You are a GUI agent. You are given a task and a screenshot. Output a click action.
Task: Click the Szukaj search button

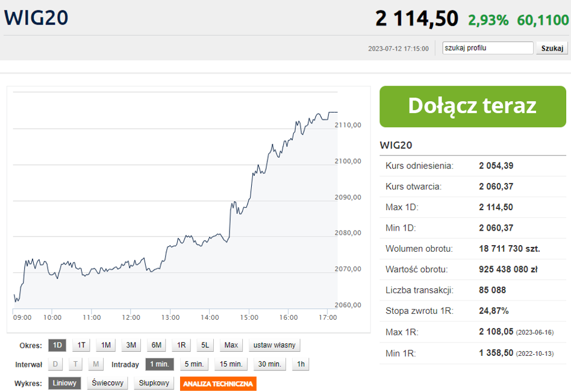[x=552, y=48]
